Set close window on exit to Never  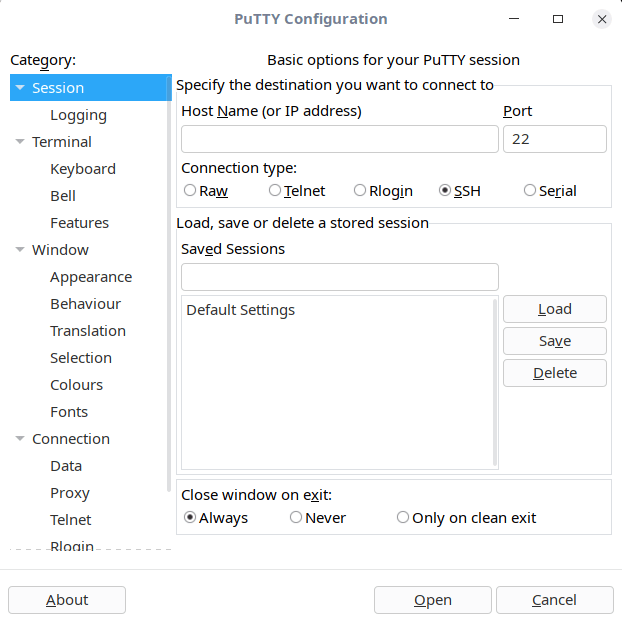pyautogui.click(x=296, y=518)
